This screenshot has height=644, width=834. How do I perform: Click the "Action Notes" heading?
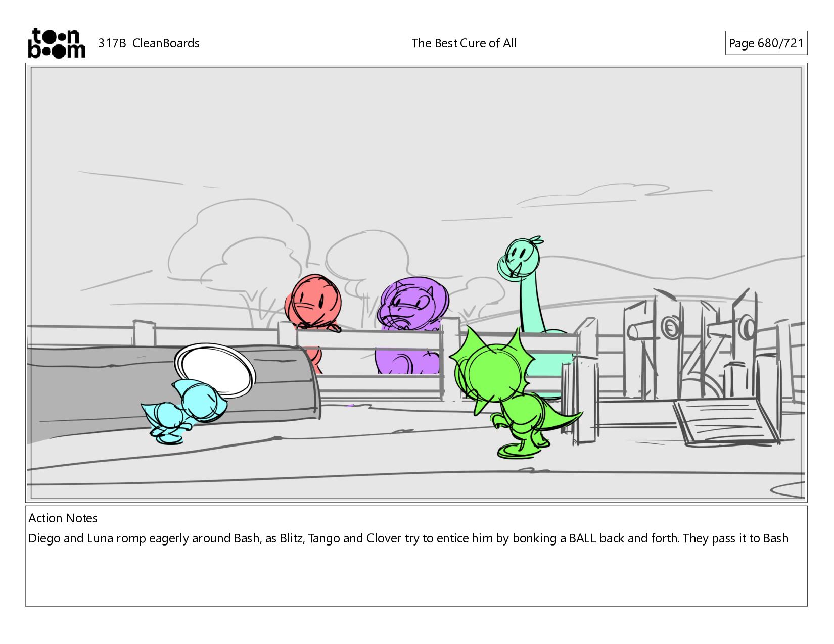[x=63, y=518]
